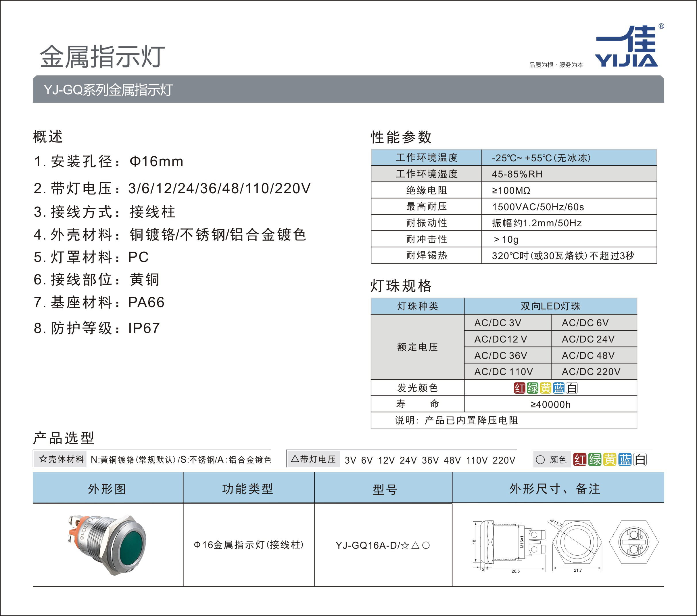Select the lifespan value ≥40000h
The image size is (697, 616).
(550, 404)
